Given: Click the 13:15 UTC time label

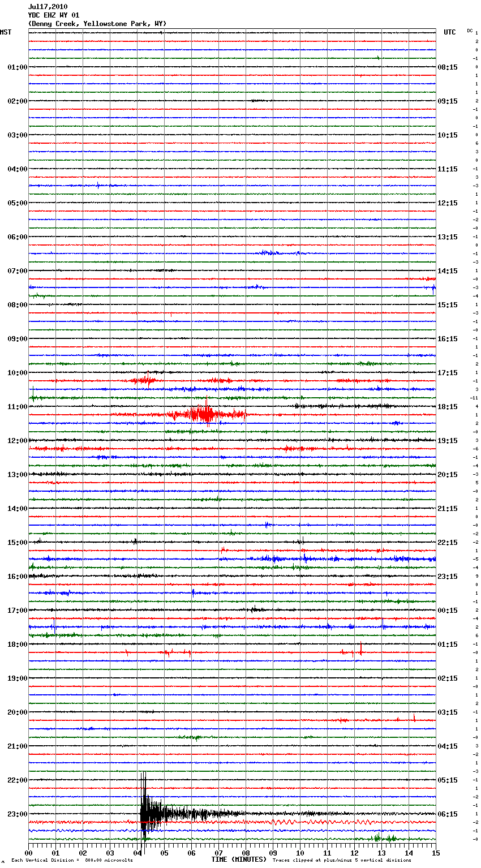Looking at the screenshot, I should coord(448,237).
